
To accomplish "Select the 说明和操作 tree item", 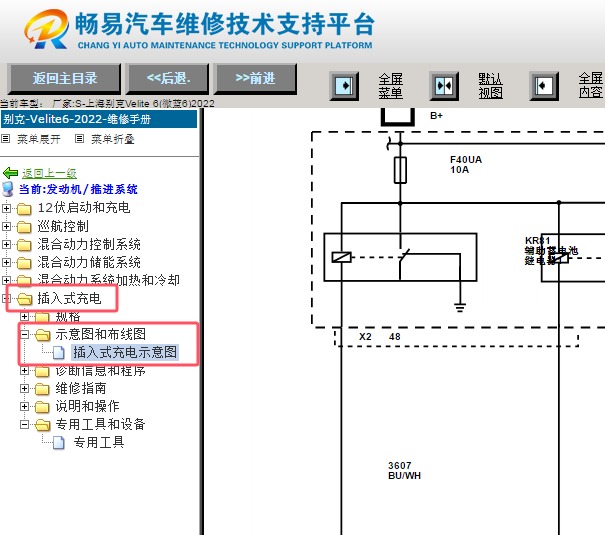I will coord(87,406).
